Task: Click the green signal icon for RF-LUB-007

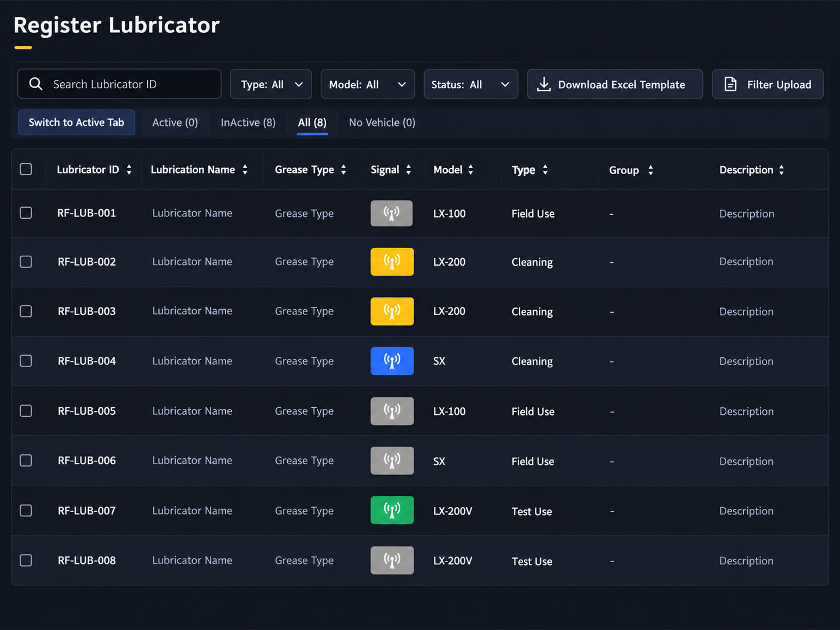Action: (x=392, y=510)
